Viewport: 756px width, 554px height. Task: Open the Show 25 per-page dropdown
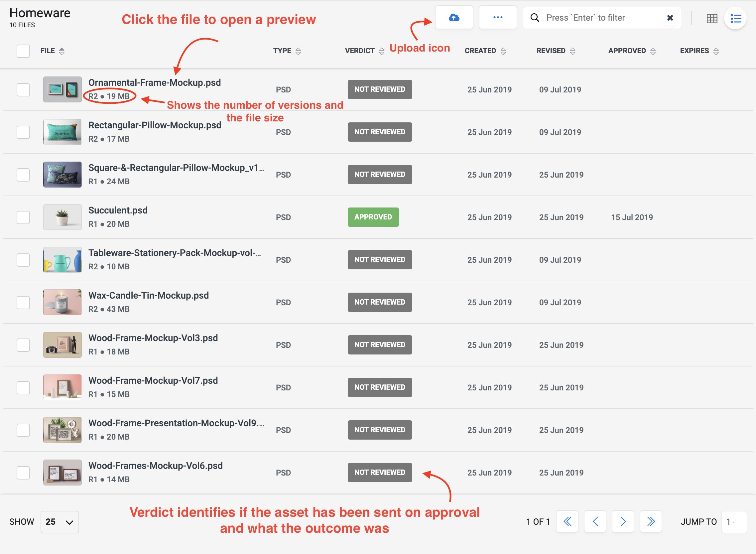click(x=60, y=522)
